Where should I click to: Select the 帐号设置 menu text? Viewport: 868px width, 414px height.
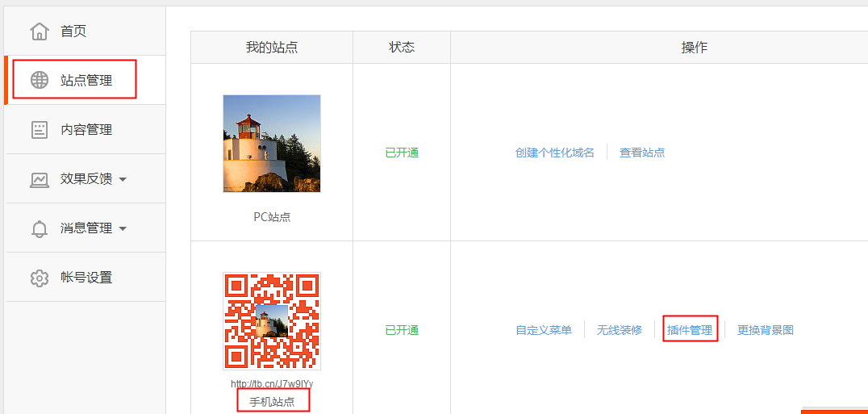tap(86, 278)
